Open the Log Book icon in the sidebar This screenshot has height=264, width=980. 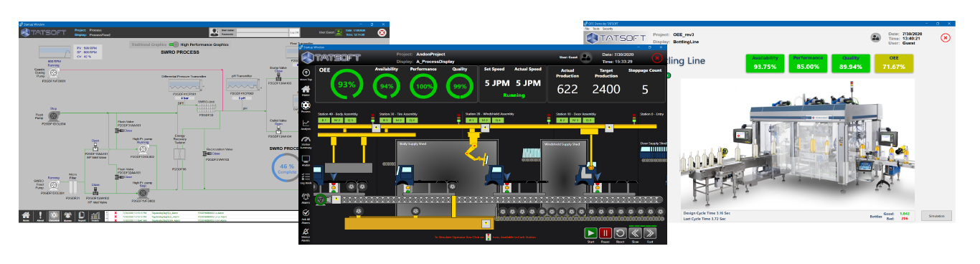click(306, 176)
